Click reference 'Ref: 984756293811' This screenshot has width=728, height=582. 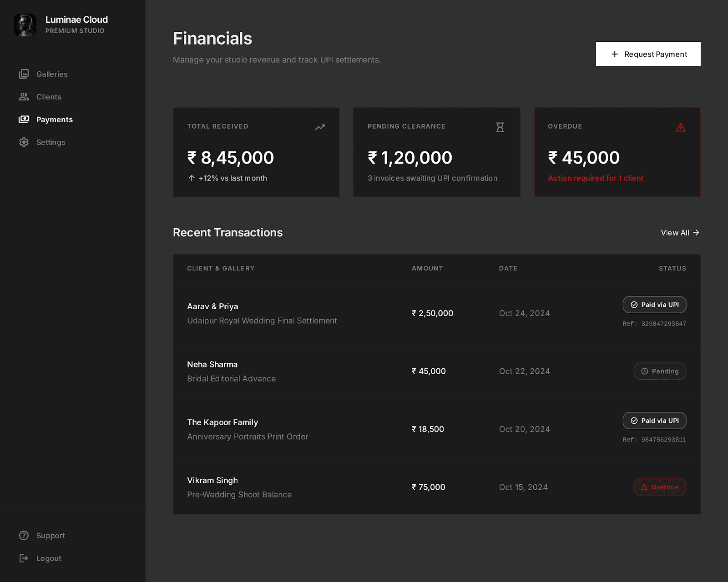pyautogui.click(x=654, y=440)
